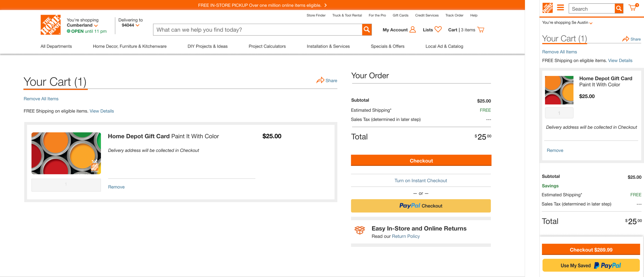Image resolution: width=644 pixels, height=277 pixels.
Task: Expand the Se Austin store chevron in mobile panel
Action: pyautogui.click(x=591, y=23)
